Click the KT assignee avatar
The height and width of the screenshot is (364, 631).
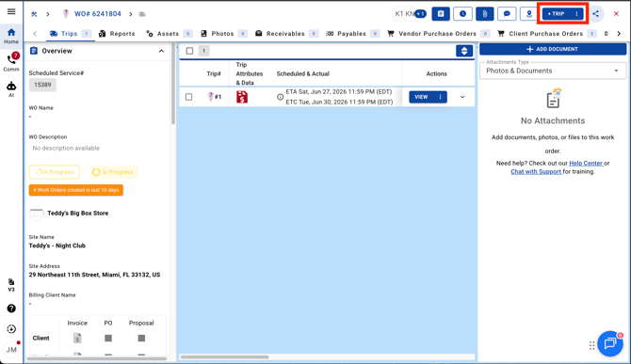coord(398,14)
